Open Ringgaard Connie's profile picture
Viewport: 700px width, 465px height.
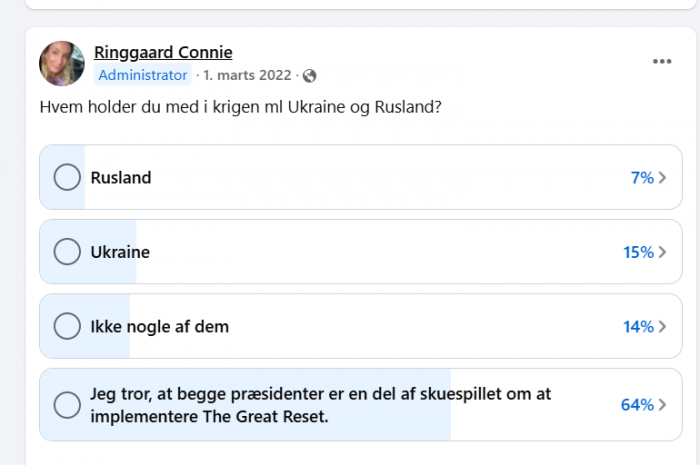click(62, 63)
